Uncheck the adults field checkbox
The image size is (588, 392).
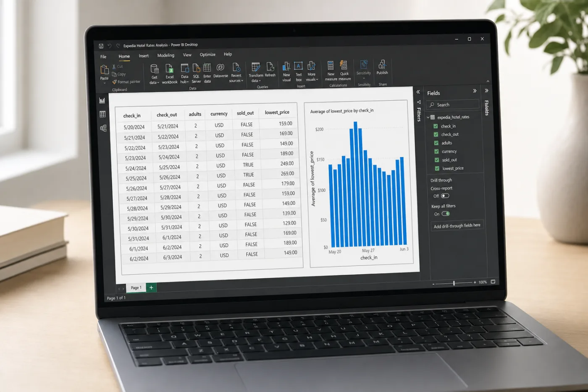436,143
